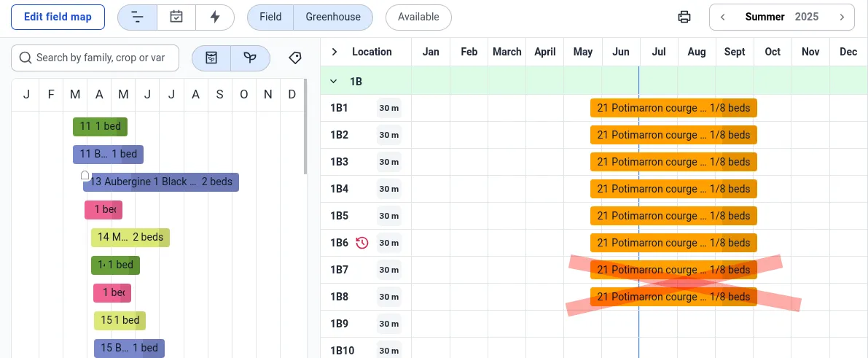Go to next season with right chevron
The image size is (868, 358).
coord(842,17)
